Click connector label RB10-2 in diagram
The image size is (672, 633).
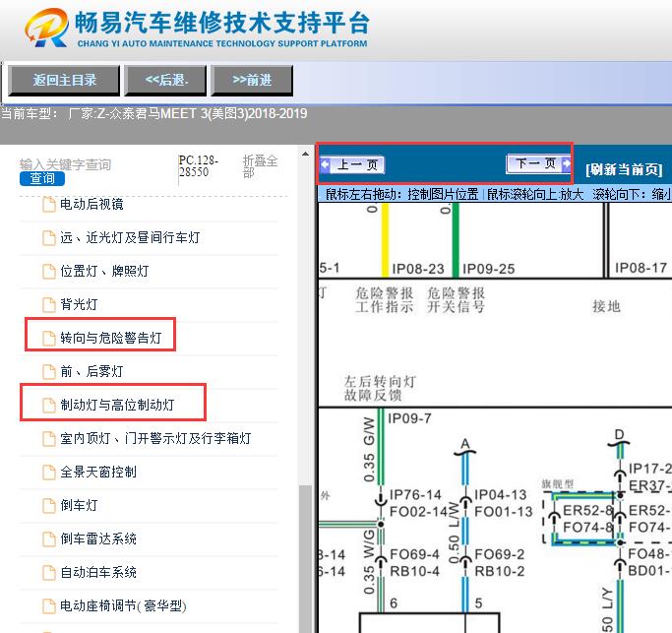pyautogui.click(x=499, y=571)
